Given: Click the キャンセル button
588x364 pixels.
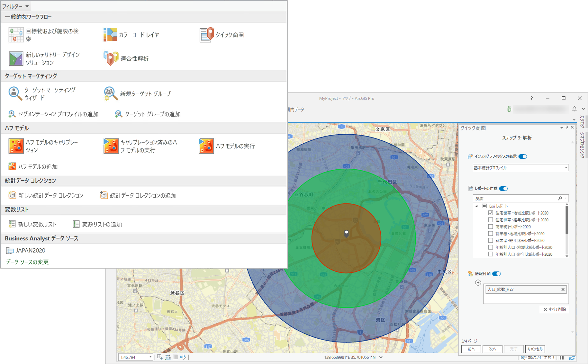Looking at the screenshot, I should click(535, 349).
